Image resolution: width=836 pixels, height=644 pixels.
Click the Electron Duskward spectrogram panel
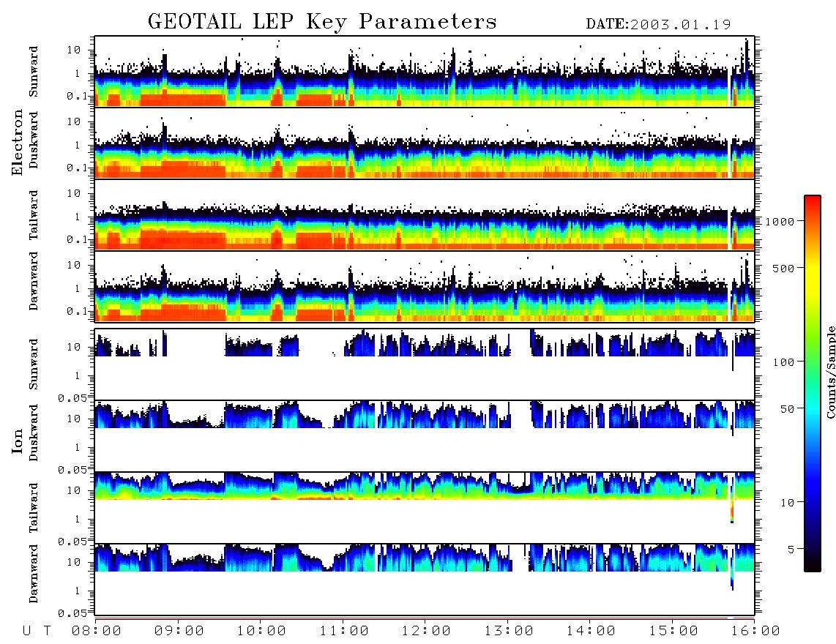click(x=425, y=143)
